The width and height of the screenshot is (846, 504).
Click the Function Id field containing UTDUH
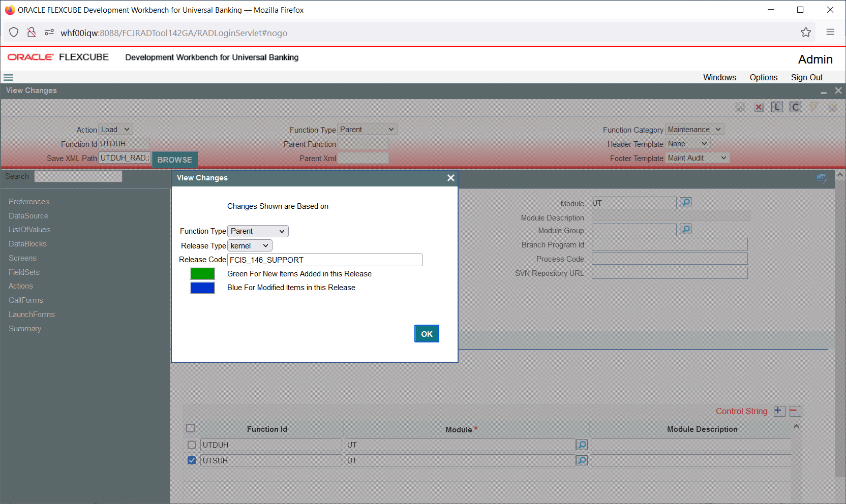(125, 144)
